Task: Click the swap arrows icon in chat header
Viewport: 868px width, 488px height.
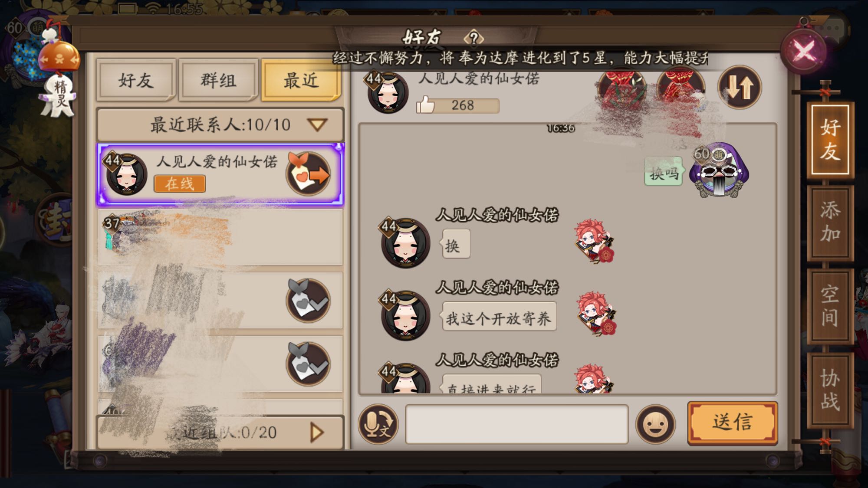Action: pyautogui.click(x=739, y=87)
